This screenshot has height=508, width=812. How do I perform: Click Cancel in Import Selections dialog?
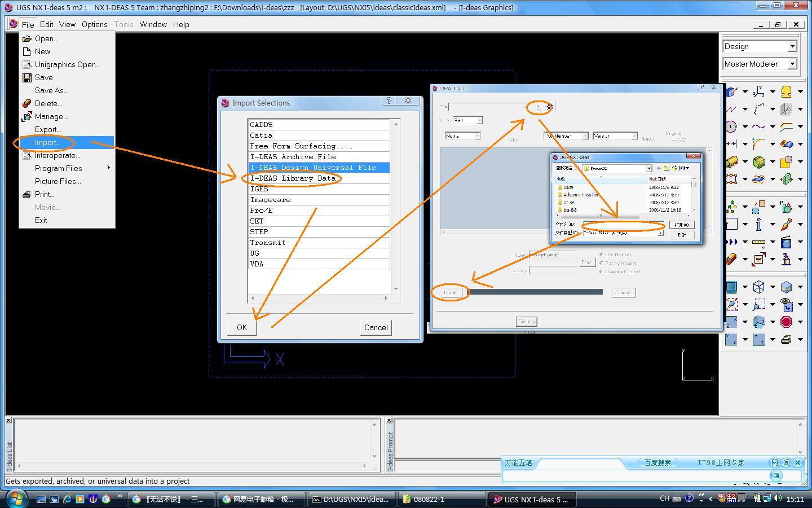tap(376, 327)
